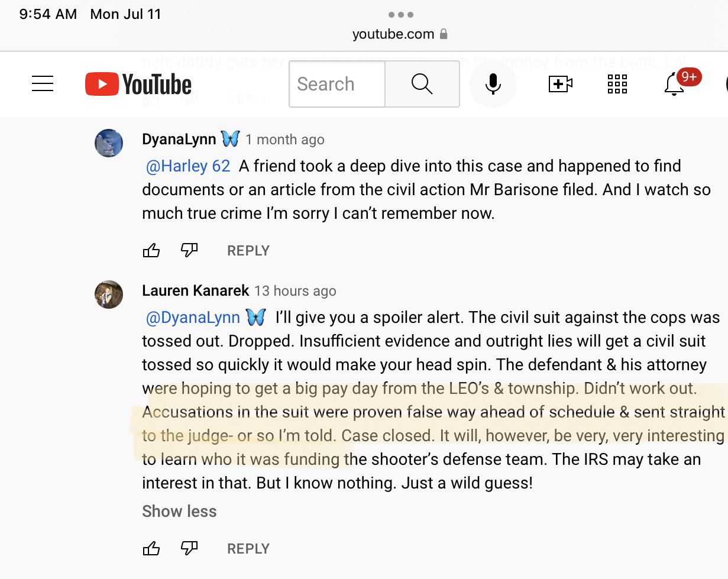728x579 pixels.
Task: Dislike Lauren Kanarek's comment
Action: (189, 549)
